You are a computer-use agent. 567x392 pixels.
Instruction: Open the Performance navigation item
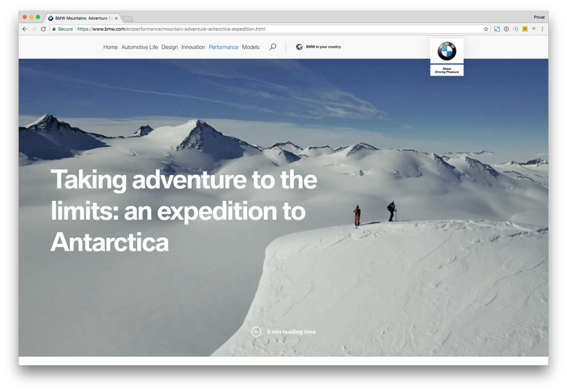pos(223,47)
